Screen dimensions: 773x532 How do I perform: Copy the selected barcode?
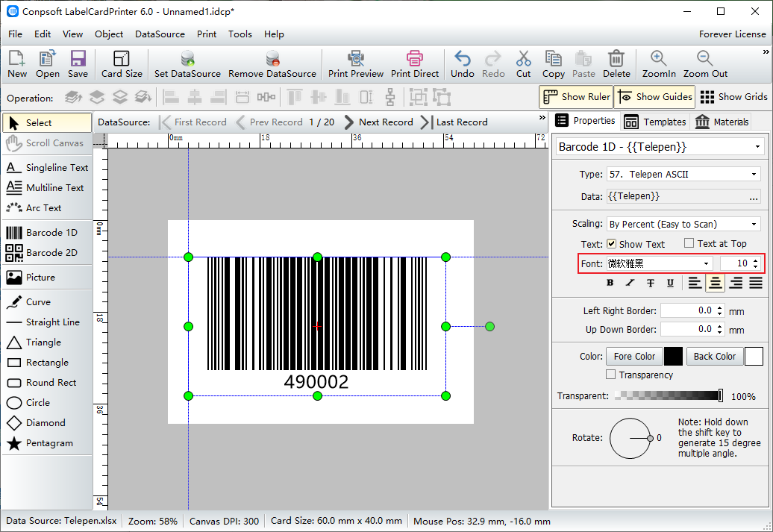(x=553, y=64)
